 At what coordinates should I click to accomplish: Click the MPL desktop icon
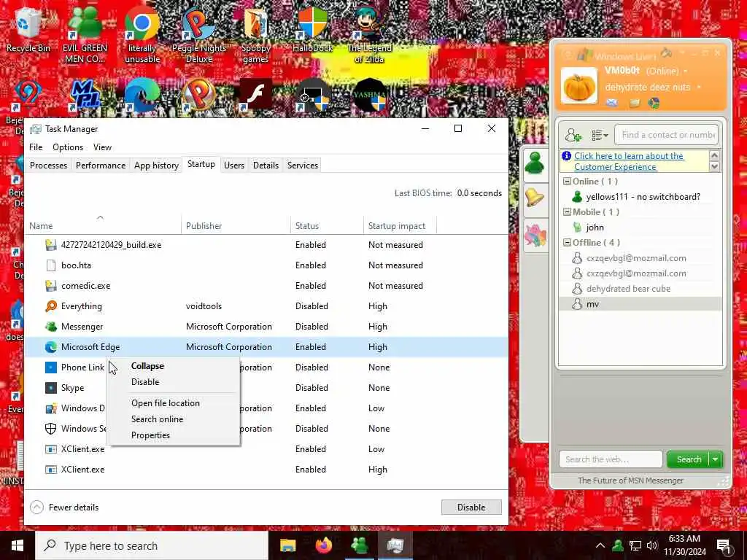coord(85,94)
